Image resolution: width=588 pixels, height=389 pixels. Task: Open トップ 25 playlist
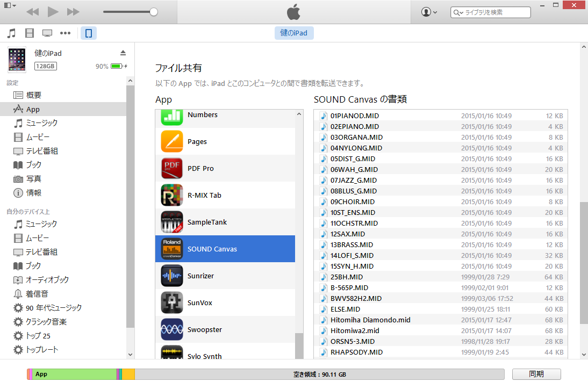click(x=63, y=336)
